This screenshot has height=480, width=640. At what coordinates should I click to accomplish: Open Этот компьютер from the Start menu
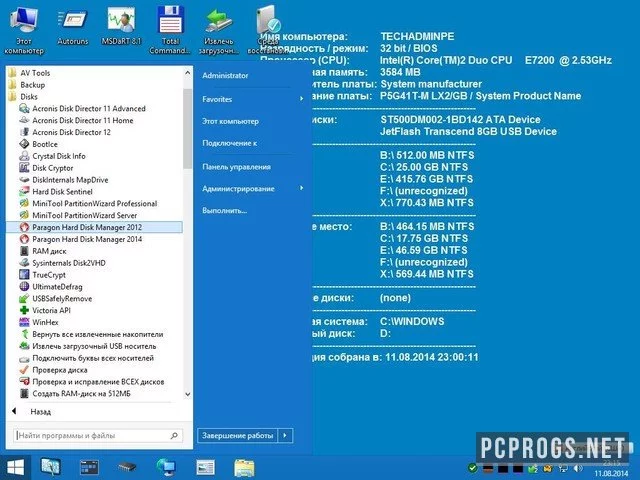[x=230, y=121]
